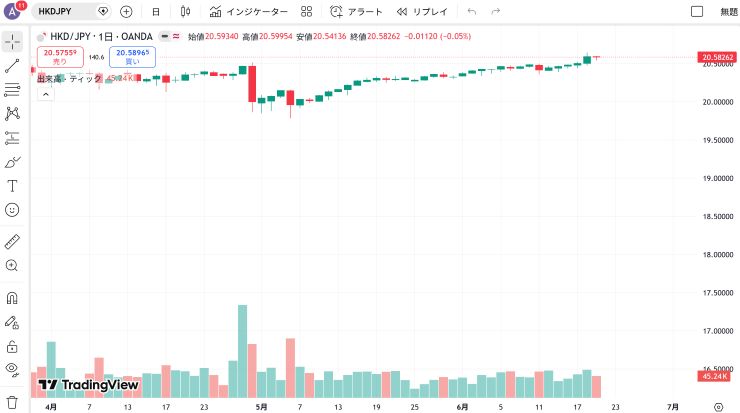Delete drawings with the trash icon
Image resolution: width=740 pixels, height=413 pixels.
click(12, 402)
